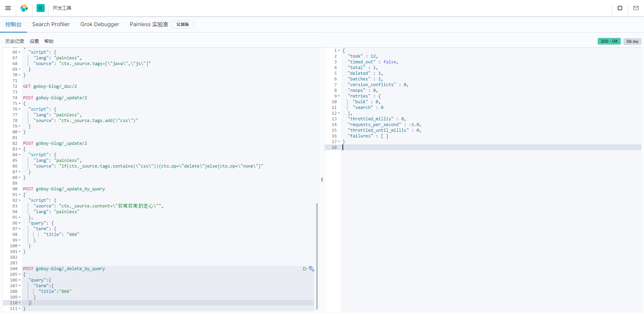
Task: Click the "timed_out" : false response line
Action: [373, 62]
